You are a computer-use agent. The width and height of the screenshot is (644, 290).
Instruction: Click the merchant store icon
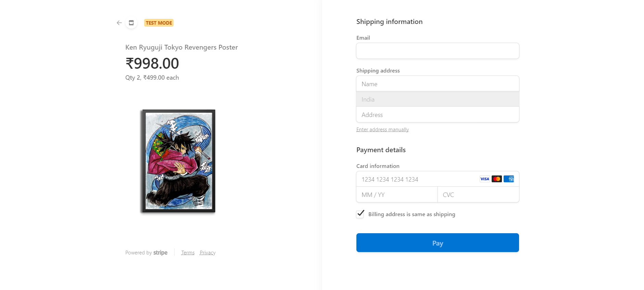click(131, 23)
